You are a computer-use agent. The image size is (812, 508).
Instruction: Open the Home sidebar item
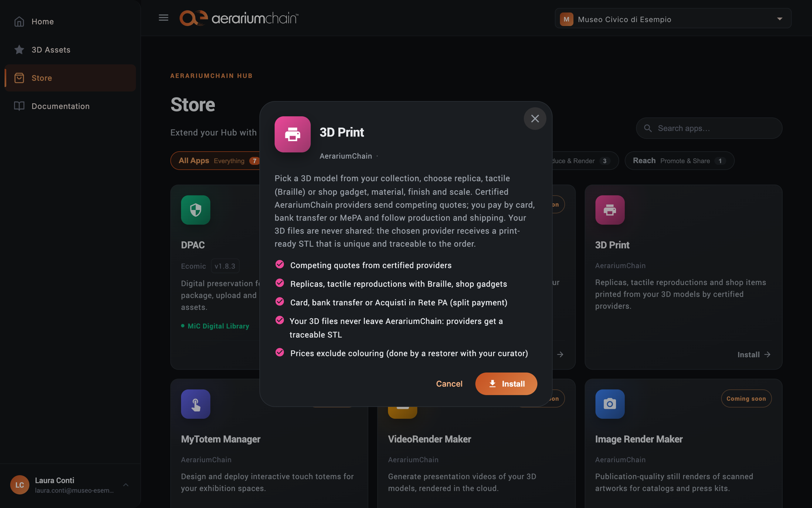click(x=70, y=22)
